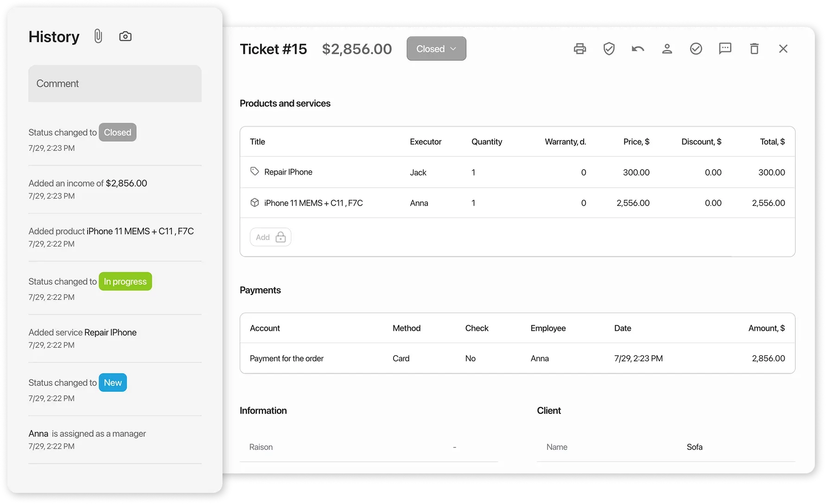This screenshot has width=826, height=504.
Task: Attach a file with the paperclip icon
Action: [98, 36]
